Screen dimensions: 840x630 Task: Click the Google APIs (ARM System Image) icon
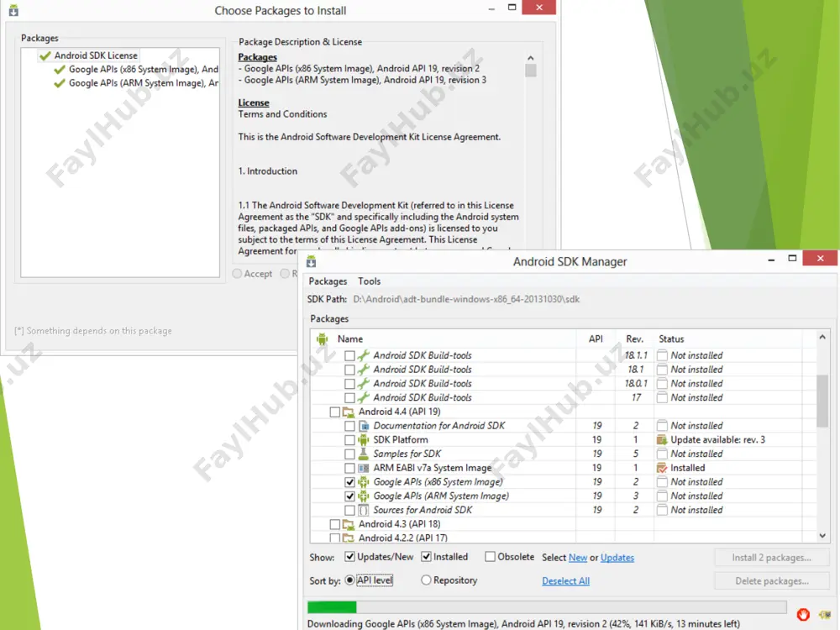pos(363,496)
